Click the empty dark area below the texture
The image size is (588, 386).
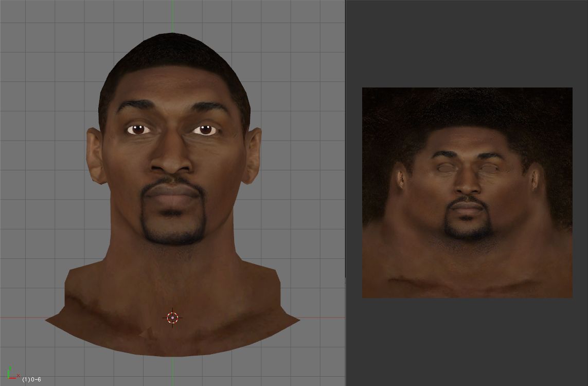pos(467,342)
